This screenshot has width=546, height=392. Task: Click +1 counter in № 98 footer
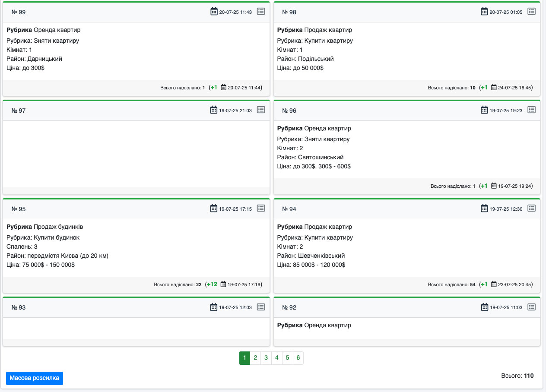(x=484, y=88)
